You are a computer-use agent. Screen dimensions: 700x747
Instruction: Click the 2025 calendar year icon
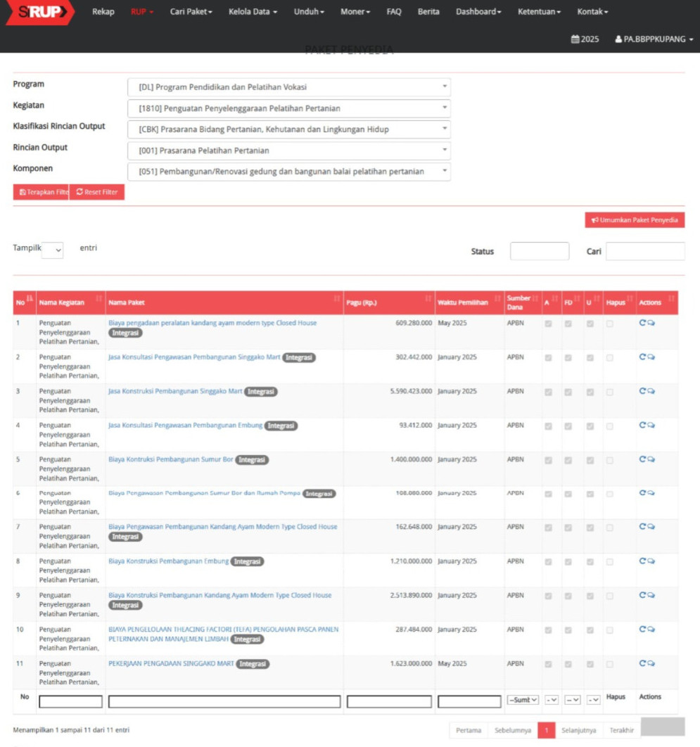tap(575, 39)
